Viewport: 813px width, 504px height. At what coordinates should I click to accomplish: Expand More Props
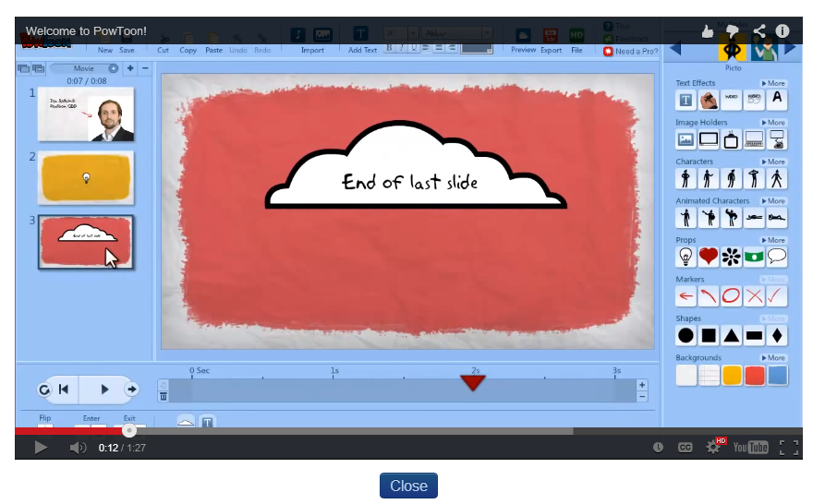(773, 240)
